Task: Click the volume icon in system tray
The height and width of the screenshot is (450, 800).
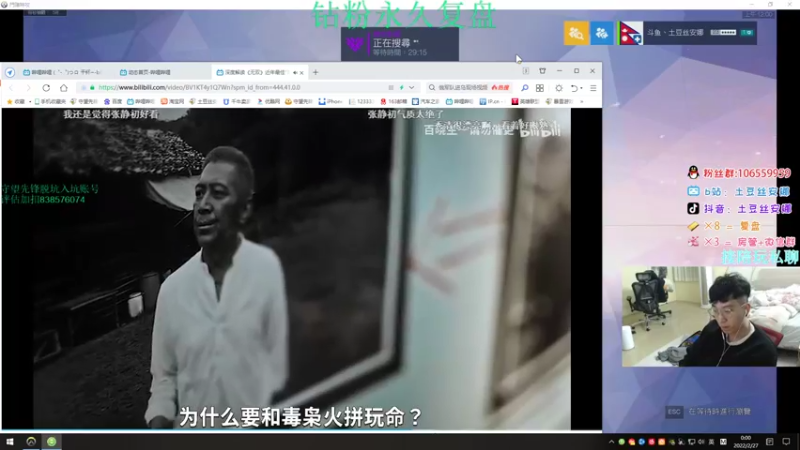Action: point(701,442)
